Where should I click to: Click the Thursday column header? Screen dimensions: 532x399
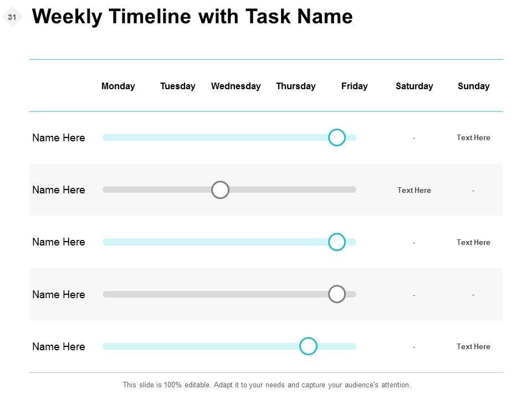[x=295, y=86]
